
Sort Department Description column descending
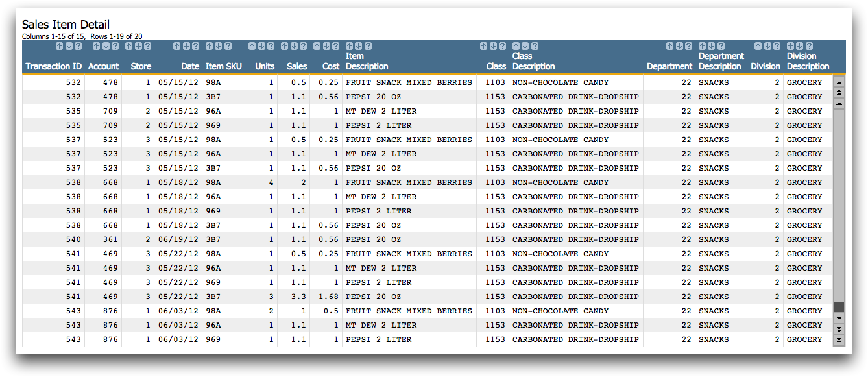click(712, 46)
